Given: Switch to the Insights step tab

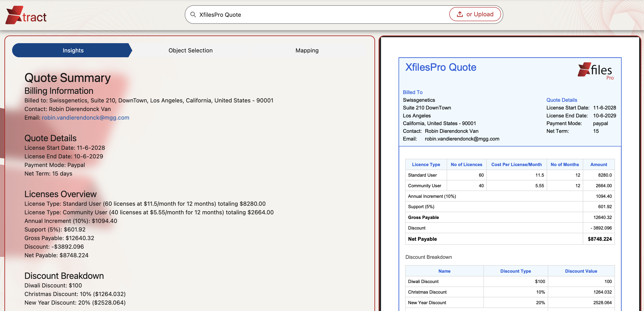Looking at the screenshot, I should pos(72,50).
